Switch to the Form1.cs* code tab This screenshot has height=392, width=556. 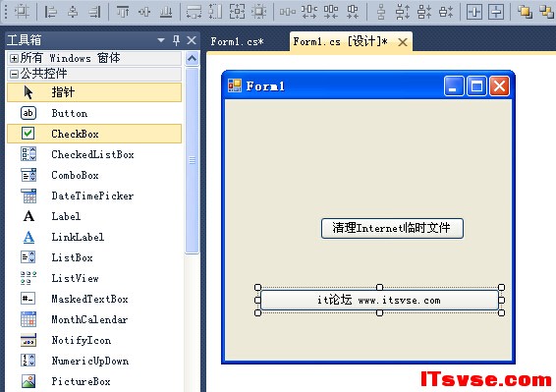point(237,41)
